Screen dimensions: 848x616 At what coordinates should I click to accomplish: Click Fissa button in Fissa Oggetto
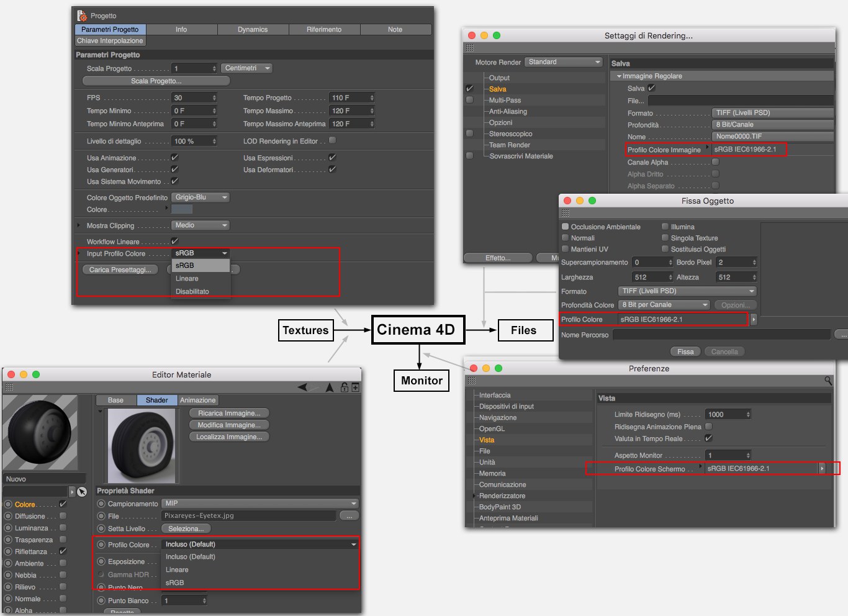[x=685, y=351]
